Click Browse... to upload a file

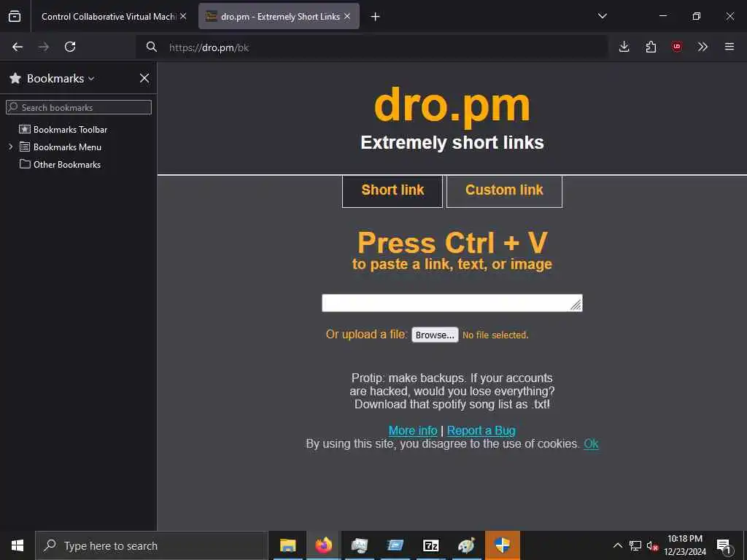pos(435,335)
